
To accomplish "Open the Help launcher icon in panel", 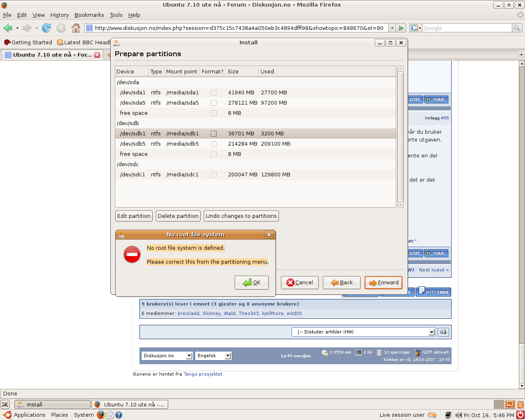I will coord(119,415).
